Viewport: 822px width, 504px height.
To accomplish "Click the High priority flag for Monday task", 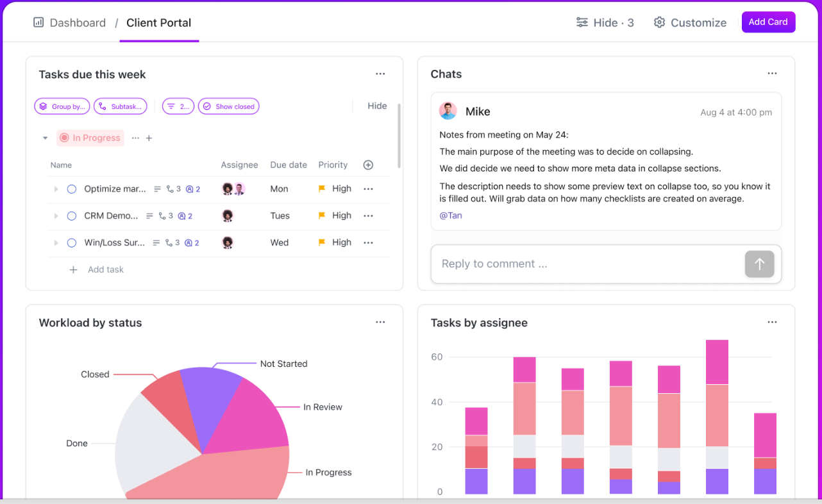I will click(x=322, y=189).
